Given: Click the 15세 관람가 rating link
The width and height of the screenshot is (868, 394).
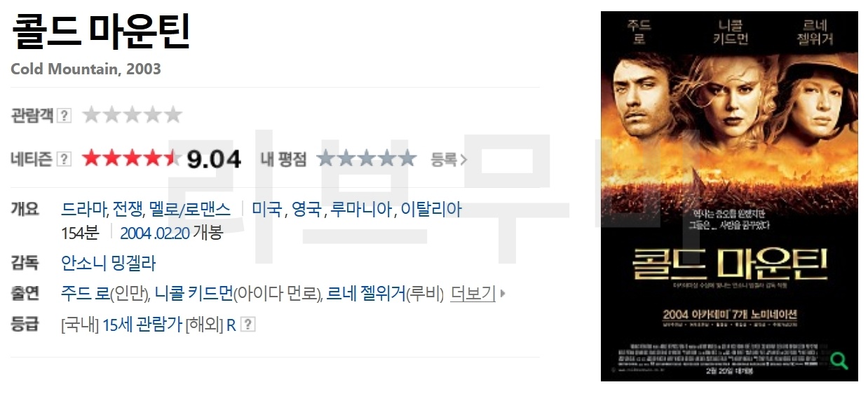Looking at the screenshot, I should 142,325.
